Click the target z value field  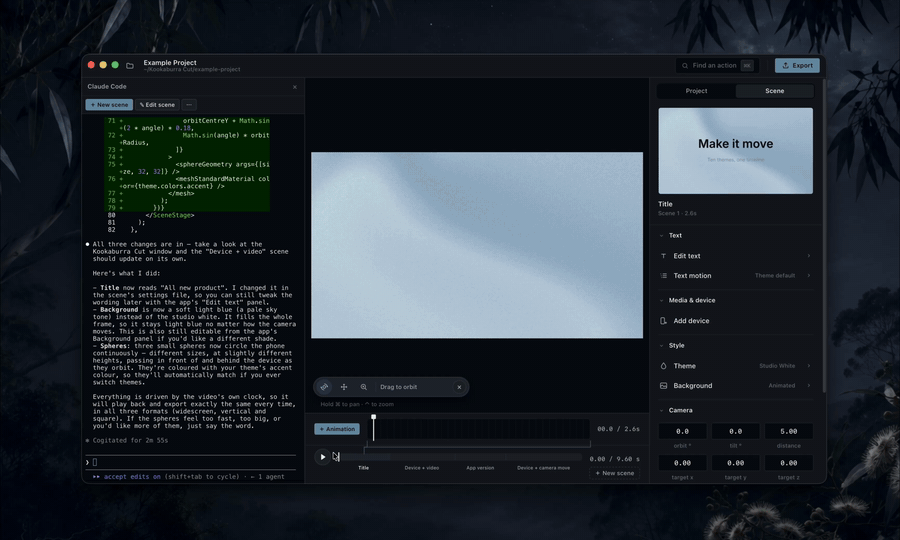point(789,463)
